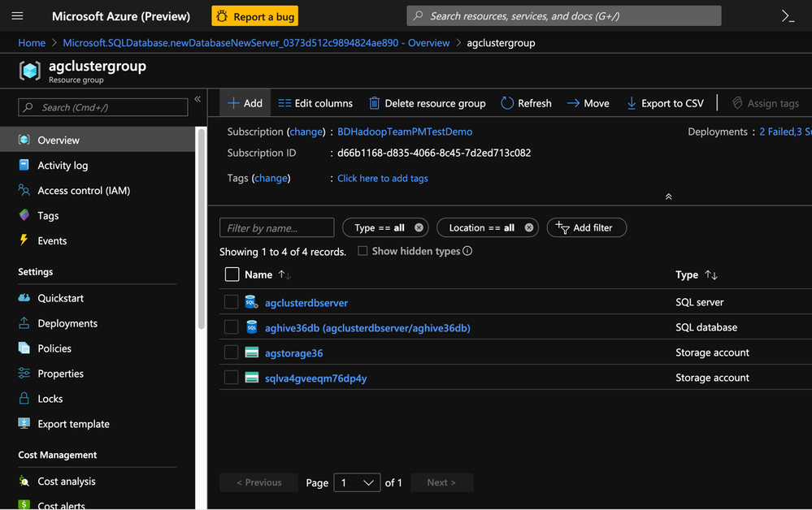The image size is (812, 510).
Task: Open the agstorage36 storage account link
Action: tap(293, 353)
